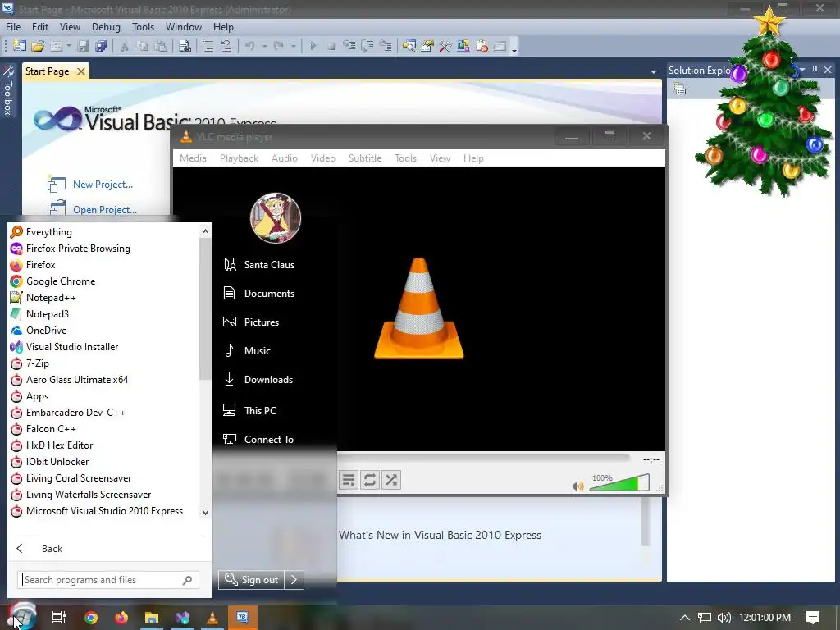
Task: Click the Save All toolbar icon
Action: pyautogui.click(x=101, y=47)
